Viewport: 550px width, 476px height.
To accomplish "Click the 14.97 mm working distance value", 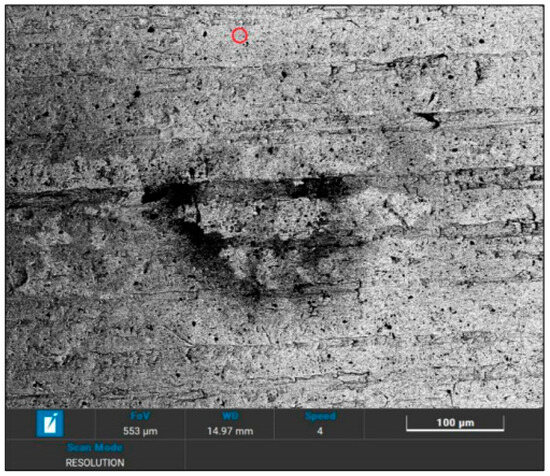I will [x=230, y=431].
